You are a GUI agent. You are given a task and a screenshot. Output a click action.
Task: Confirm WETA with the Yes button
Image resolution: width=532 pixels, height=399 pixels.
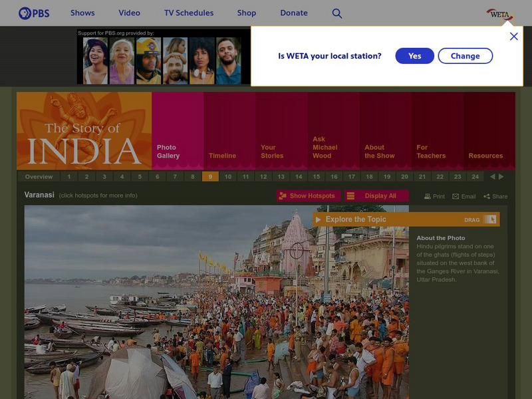point(414,56)
